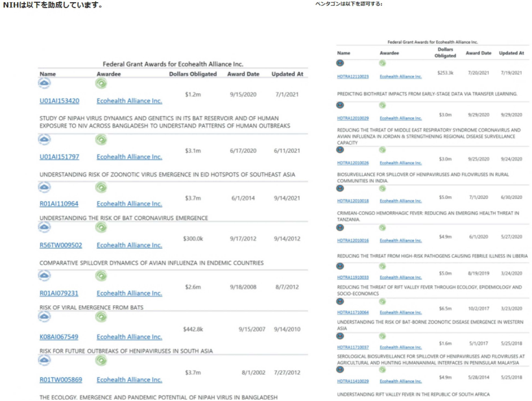Viewport: 532px width, 401px height.
Task: Click Ecohealth Alliance Inc. link in R01TW005869 row
Action: pyautogui.click(x=129, y=380)
